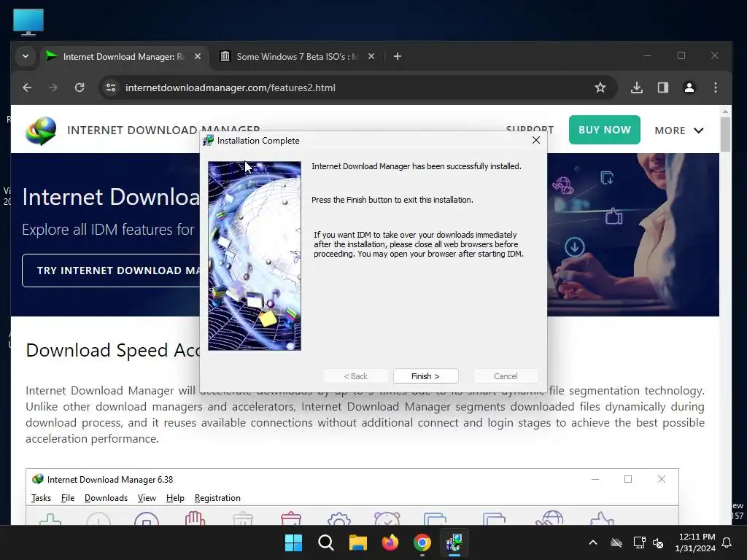Screen dimensions: 747x560
Task: Click the installer globe artwork image
Action: point(255,256)
